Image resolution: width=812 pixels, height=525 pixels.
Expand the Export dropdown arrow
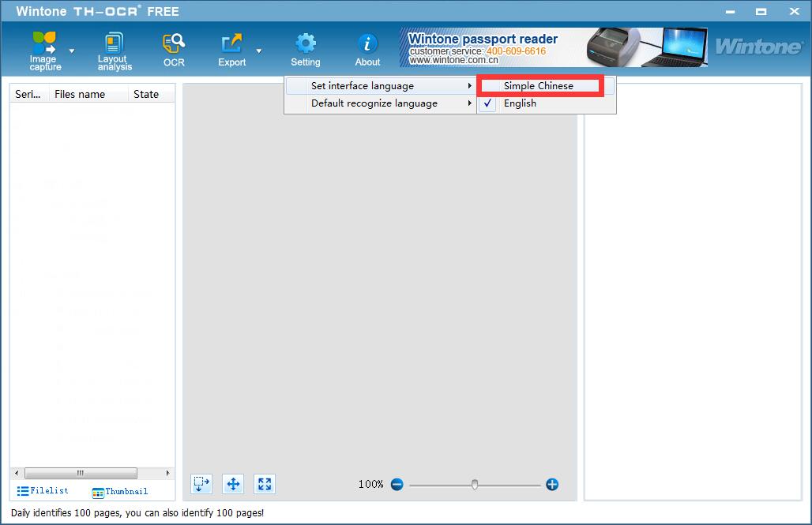point(259,51)
